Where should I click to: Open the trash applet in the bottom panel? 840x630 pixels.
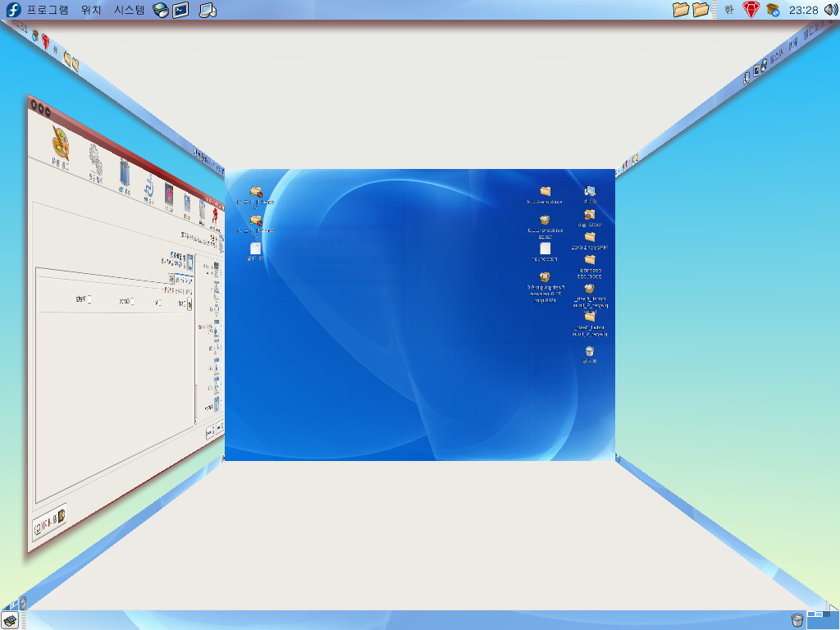tap(797, 620)
